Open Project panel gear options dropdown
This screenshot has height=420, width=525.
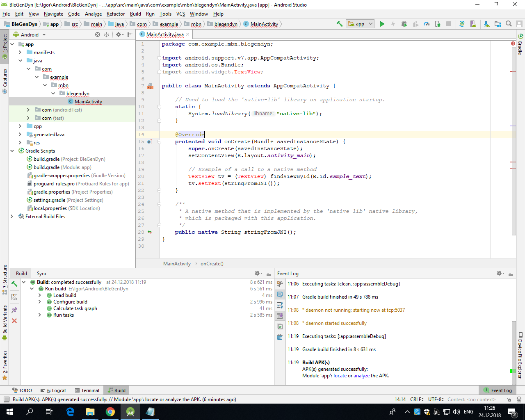(x=119, y=34)
